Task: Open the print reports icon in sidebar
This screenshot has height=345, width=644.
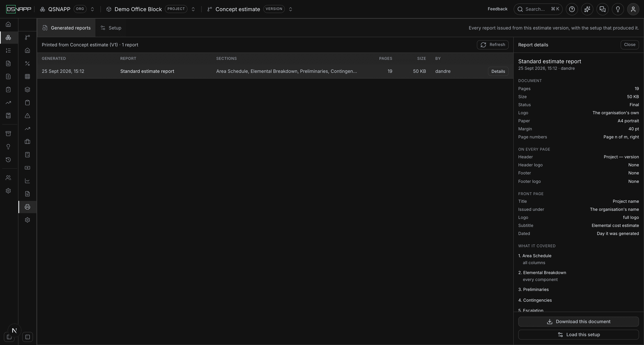Action: [x=27, y=207]
